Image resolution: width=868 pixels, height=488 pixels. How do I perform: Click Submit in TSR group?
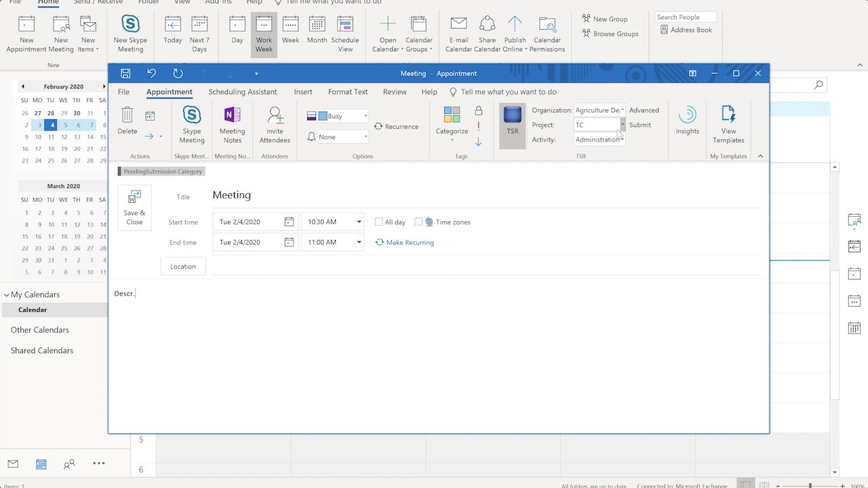click(640, 125)
